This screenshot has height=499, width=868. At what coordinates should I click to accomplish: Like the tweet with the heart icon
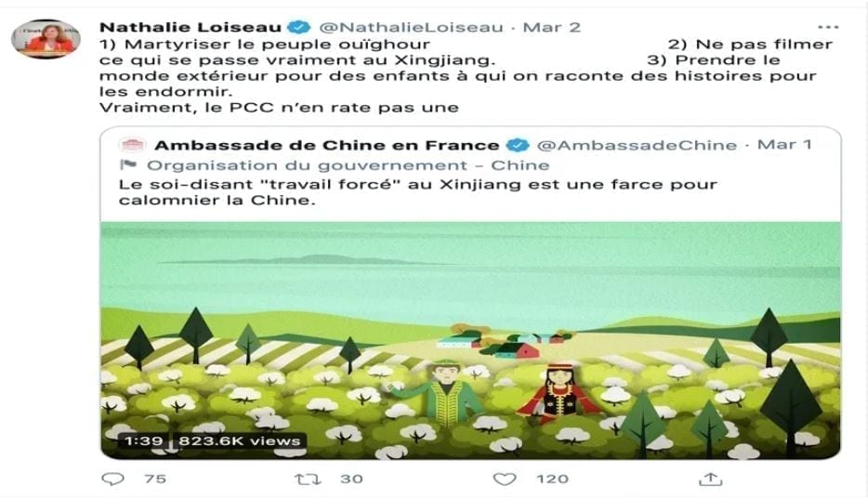point(505,479)
